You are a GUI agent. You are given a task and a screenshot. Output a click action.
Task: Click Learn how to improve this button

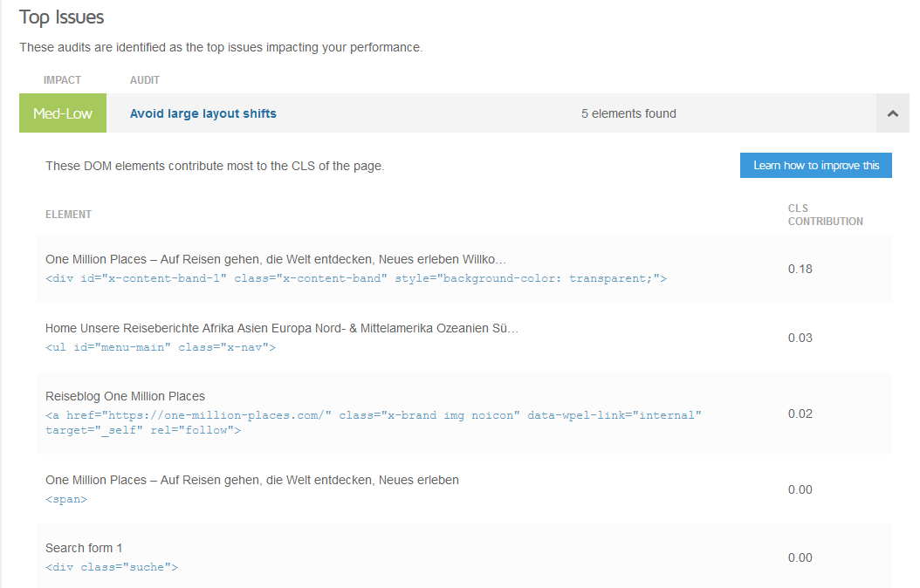(x=815, y=165)
